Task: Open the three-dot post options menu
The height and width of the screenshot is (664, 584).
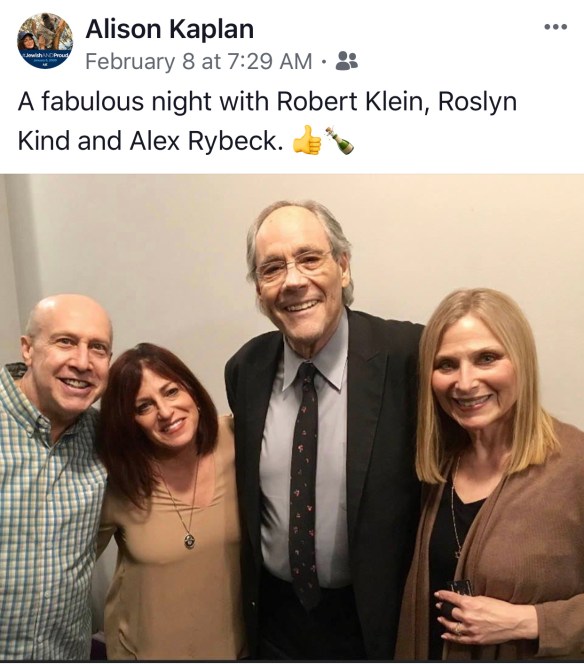Action: [x=555, y=27]
